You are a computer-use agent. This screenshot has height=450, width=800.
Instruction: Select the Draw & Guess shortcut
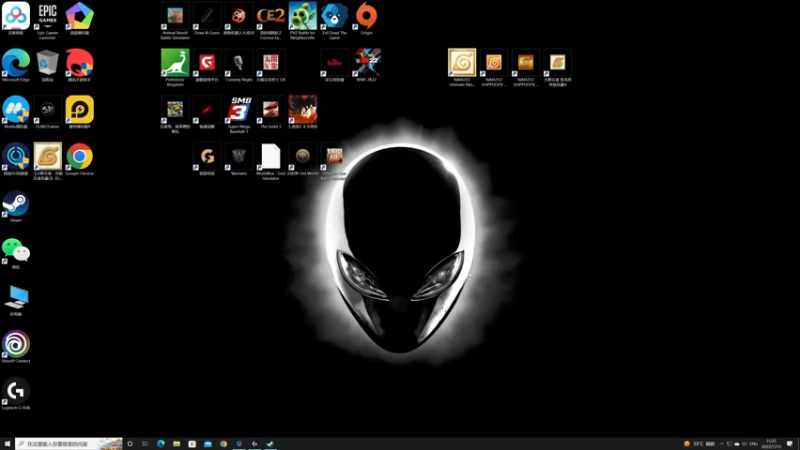pyautogui.click(x=207, y=18)
